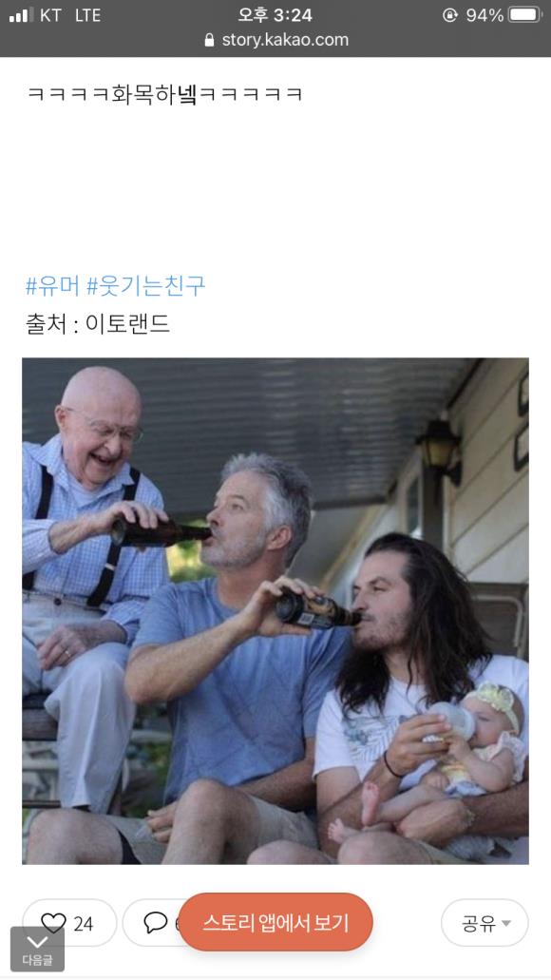
Task: Open comments via speech bubble icon
Action: coord(156,923)
